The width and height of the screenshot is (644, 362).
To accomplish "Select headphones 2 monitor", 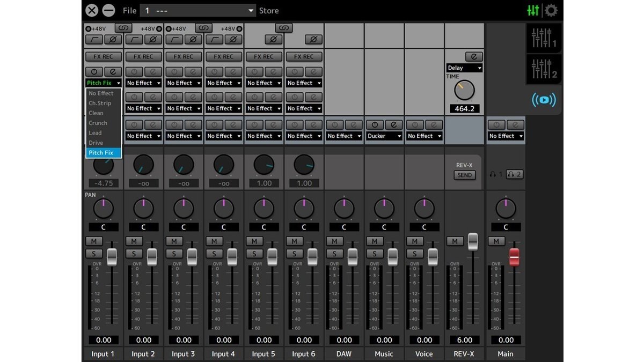I will coord(515,175).
